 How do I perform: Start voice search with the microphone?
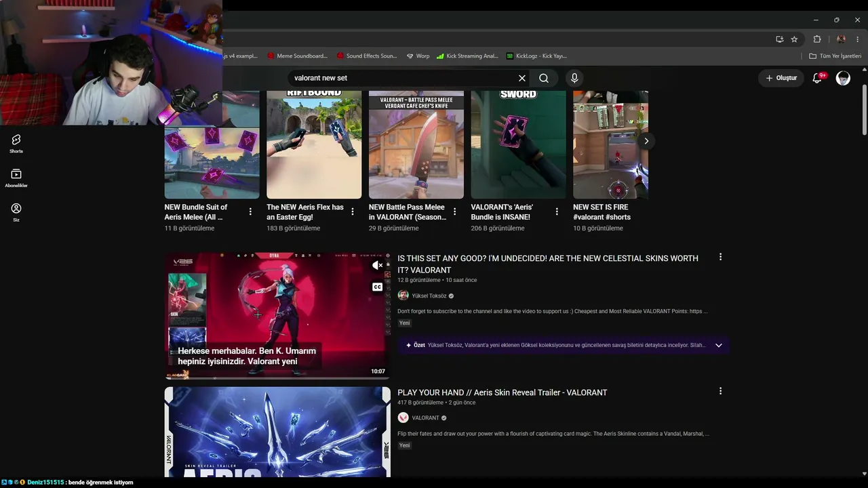coord(574,78)
